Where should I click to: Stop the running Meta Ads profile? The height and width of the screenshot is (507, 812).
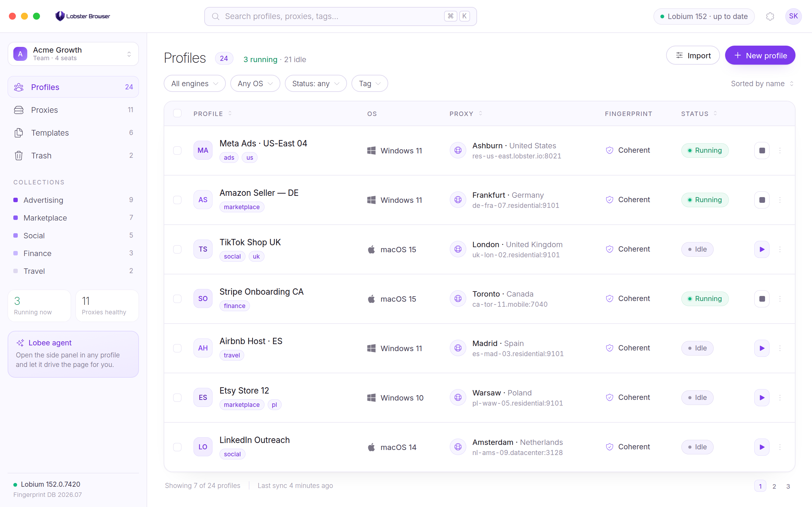762,150
